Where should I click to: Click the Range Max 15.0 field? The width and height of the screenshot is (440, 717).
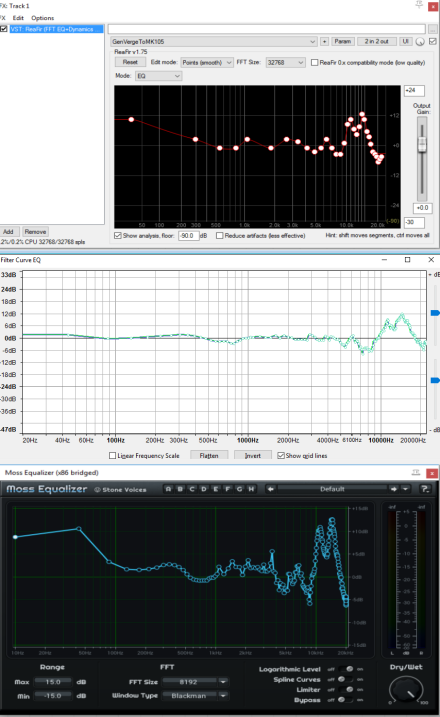tap(53, 682)
